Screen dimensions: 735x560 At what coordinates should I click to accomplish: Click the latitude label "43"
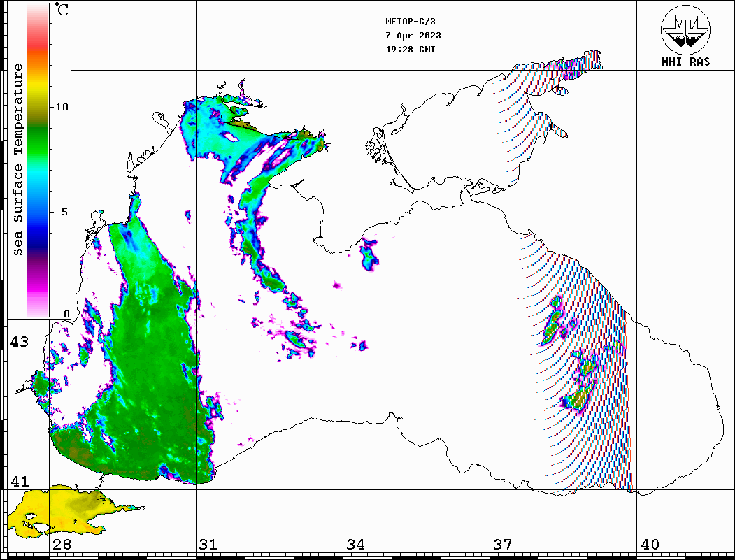click(19, 342)
